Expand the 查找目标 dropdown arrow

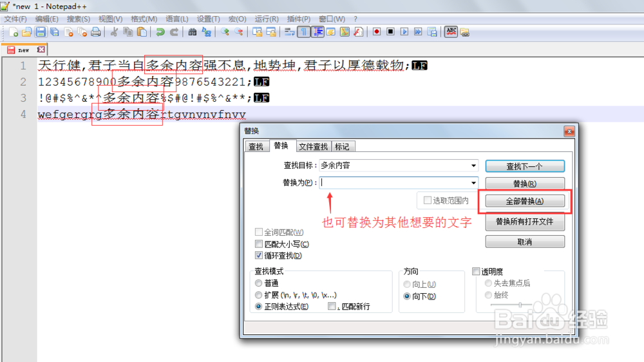[x=473, y=166]
